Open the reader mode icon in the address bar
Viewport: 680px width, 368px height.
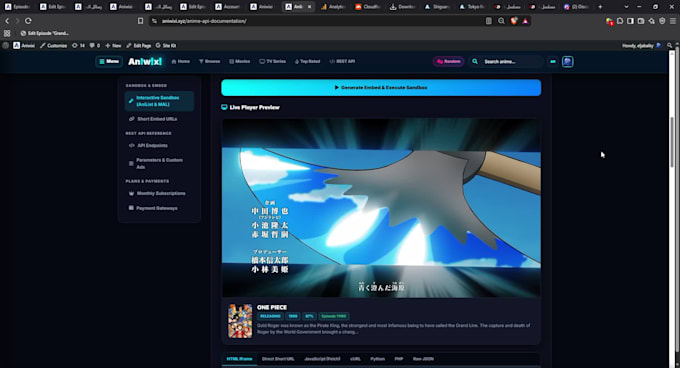tap(489, 21)
